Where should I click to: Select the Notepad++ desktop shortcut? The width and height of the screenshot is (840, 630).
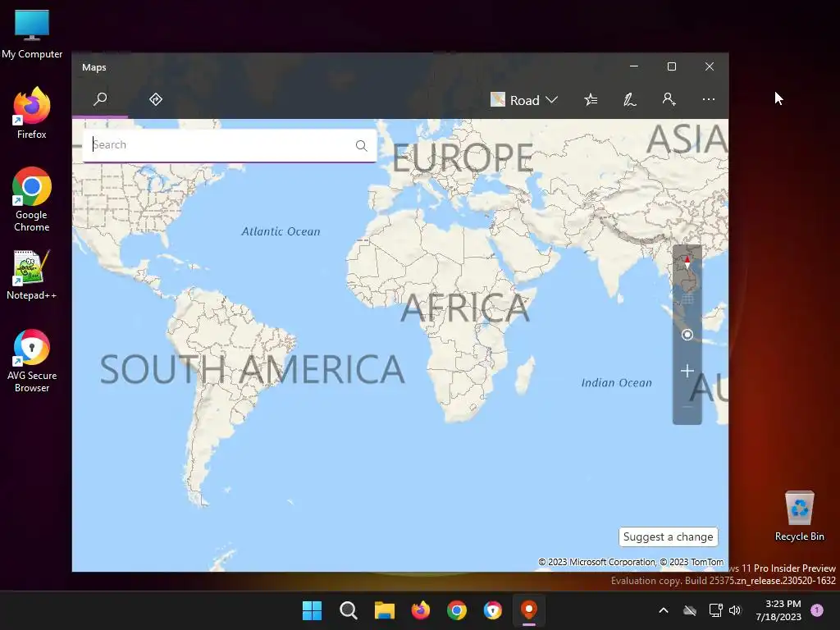(32, 275)
